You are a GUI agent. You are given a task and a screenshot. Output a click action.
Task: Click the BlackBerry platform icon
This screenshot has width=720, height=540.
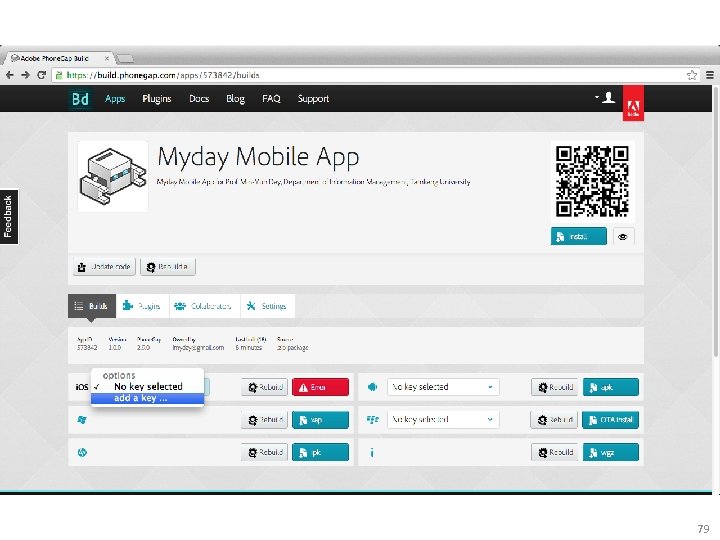[372, 420]
